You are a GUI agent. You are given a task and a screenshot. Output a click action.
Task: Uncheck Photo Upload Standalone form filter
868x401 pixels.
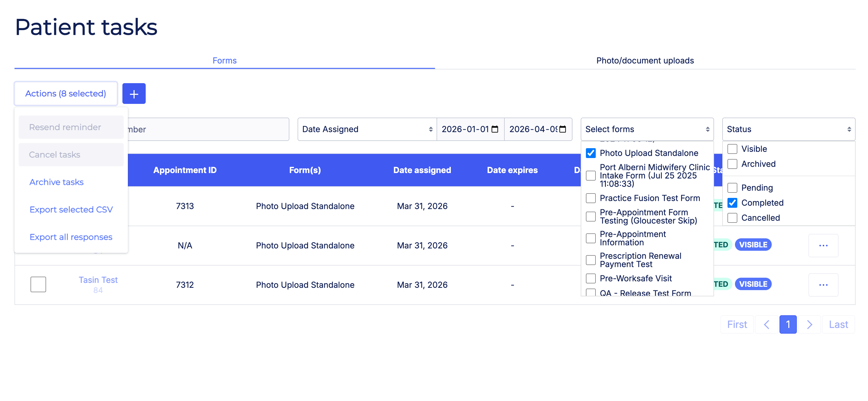click(591, 153)
